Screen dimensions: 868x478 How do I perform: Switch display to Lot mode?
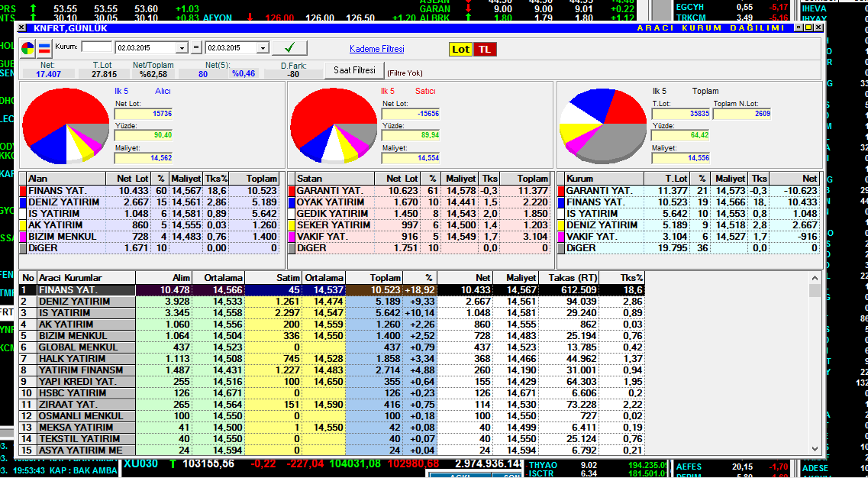pyautogui.click(x=461, y=49)
